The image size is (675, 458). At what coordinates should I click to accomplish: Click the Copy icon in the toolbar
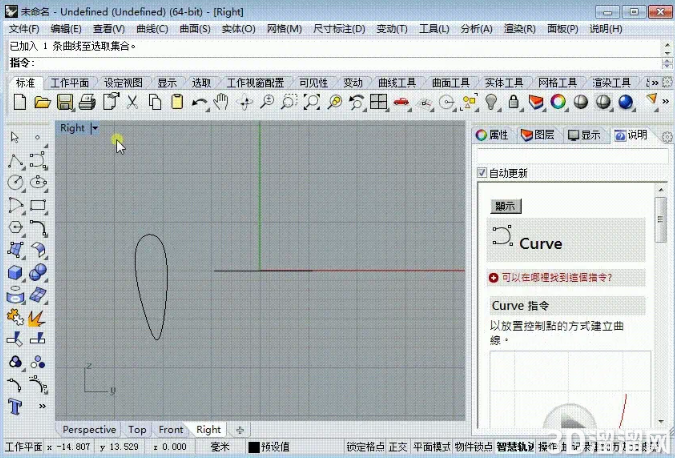[155, 102]
